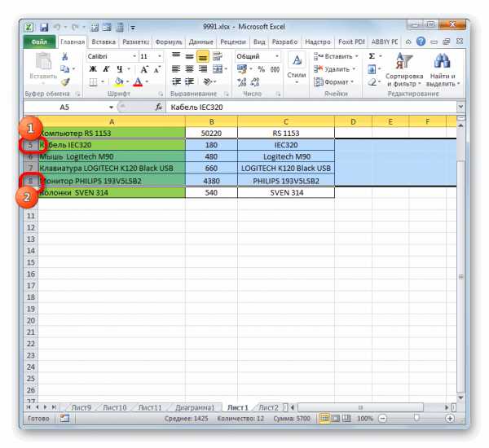Align text right icon
This screenshot has height=448, width=489.
pos(203,69)
